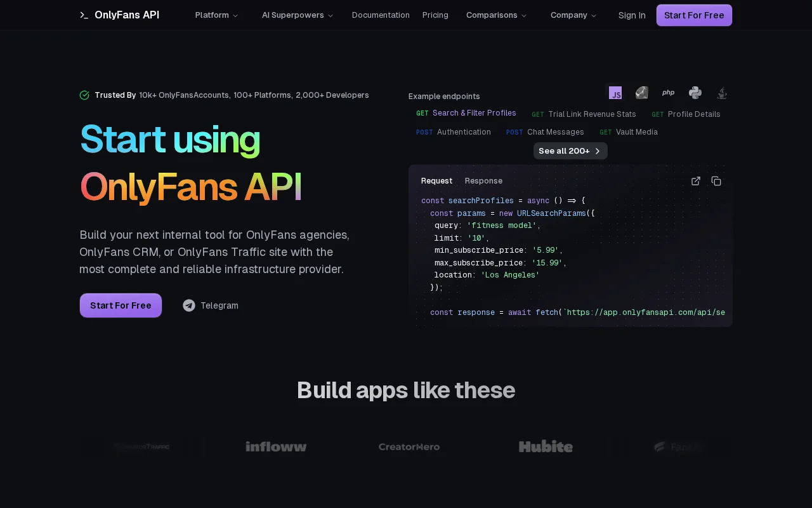Viewport: 812px width, 508px height.
Task: Select the JavaScript language icon
Action: coord(615,93)
